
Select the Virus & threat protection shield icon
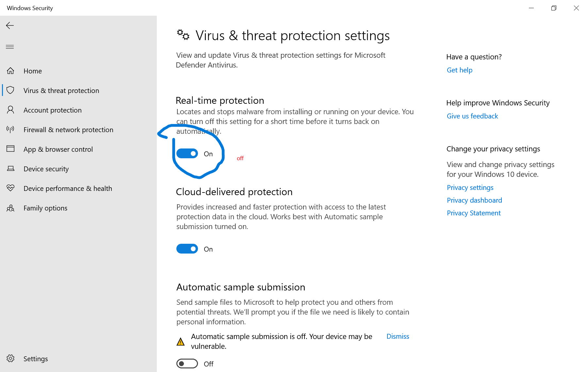[x=10, y=90]
